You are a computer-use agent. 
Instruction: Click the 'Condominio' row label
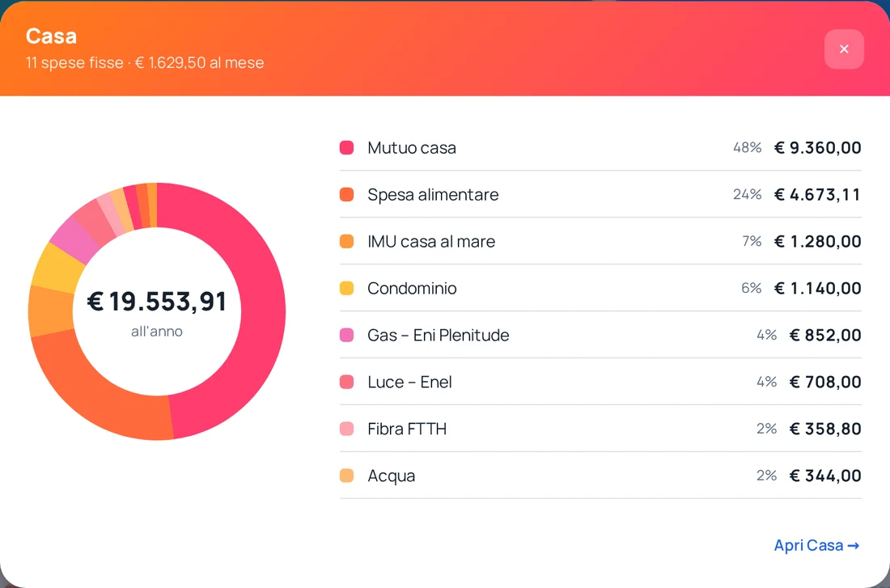(x=412, y=288)
